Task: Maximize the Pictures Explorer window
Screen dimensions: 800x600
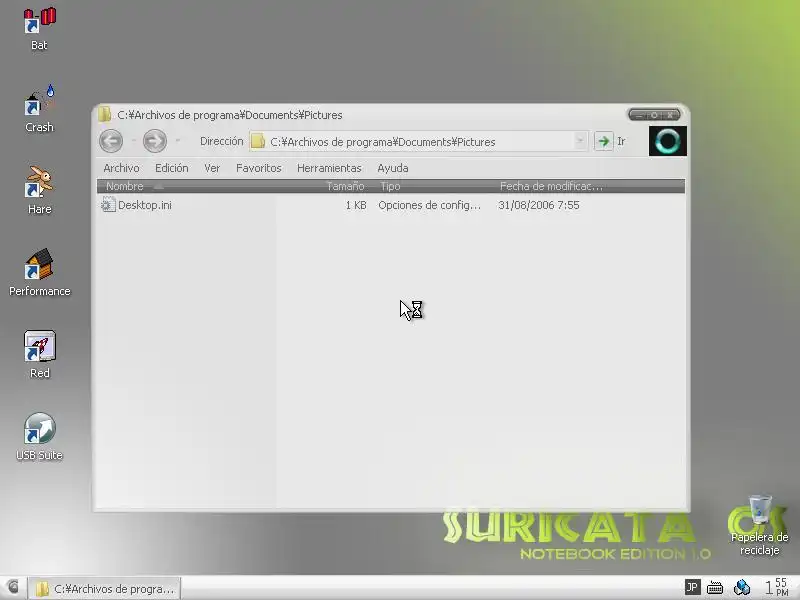Action: tap(654, 115)
